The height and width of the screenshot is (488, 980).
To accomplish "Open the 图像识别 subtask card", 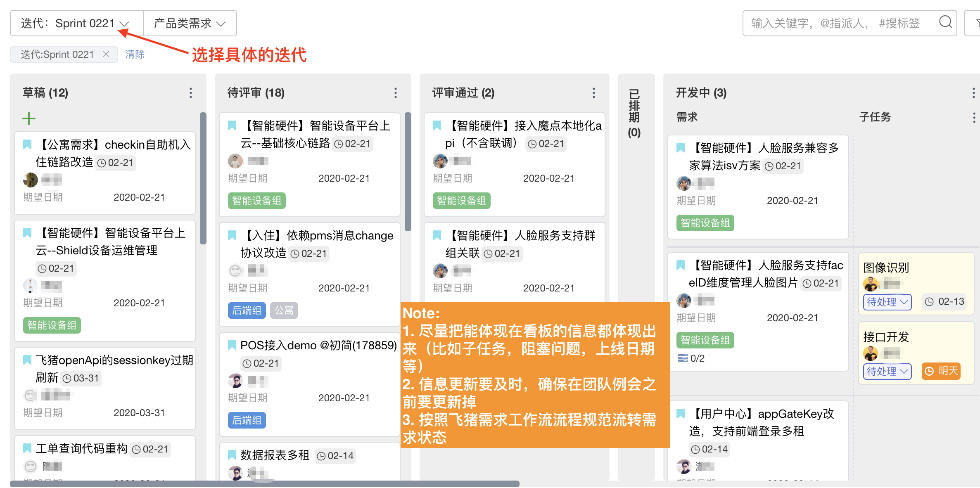I will pos(916,284).
